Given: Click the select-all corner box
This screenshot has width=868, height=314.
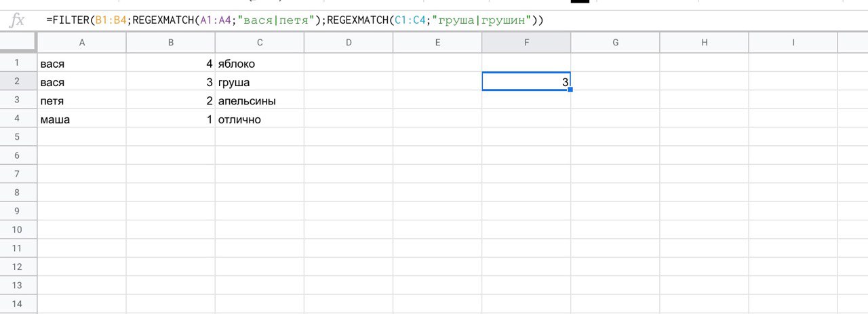Looking at the screenshot, I should [18, 43].
